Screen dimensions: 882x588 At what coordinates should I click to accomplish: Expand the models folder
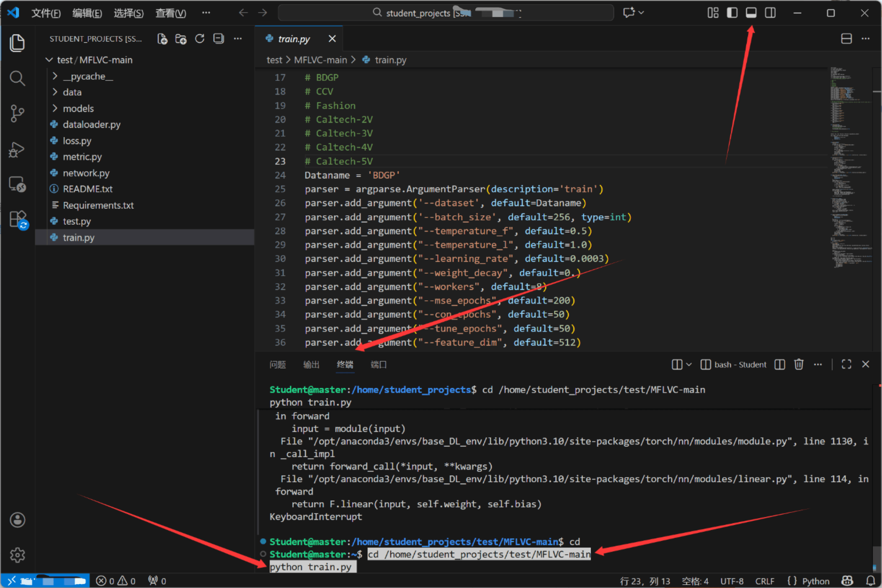point(78,108)
